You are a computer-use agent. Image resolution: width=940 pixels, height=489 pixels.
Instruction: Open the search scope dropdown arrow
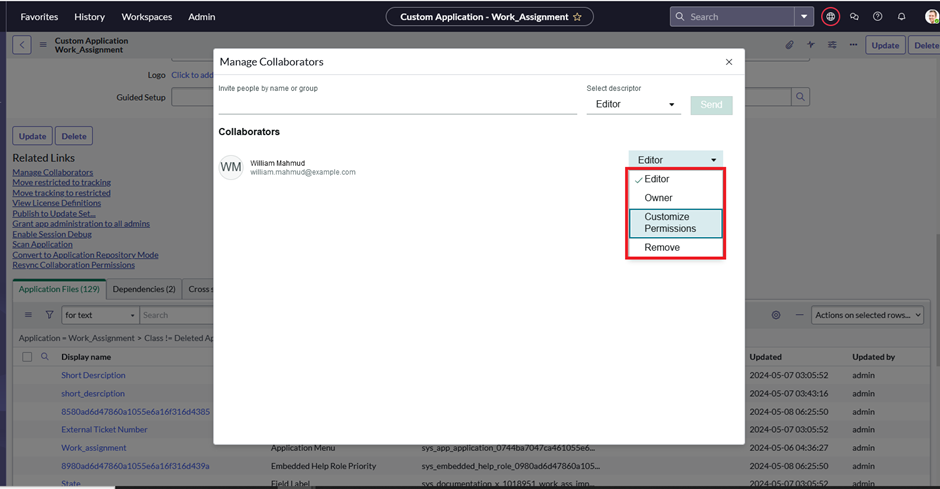[804, 17]
